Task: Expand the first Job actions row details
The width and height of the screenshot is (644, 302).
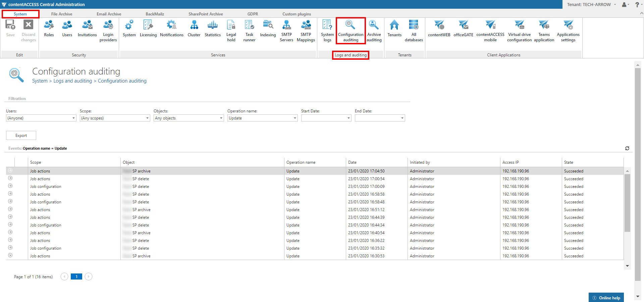Action: coord(10,171)
